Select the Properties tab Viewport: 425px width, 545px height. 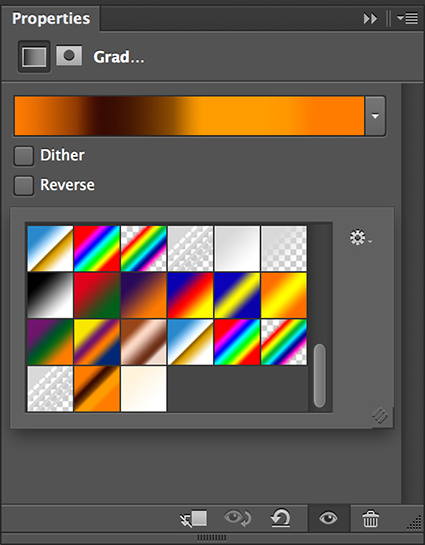(51, 18)
